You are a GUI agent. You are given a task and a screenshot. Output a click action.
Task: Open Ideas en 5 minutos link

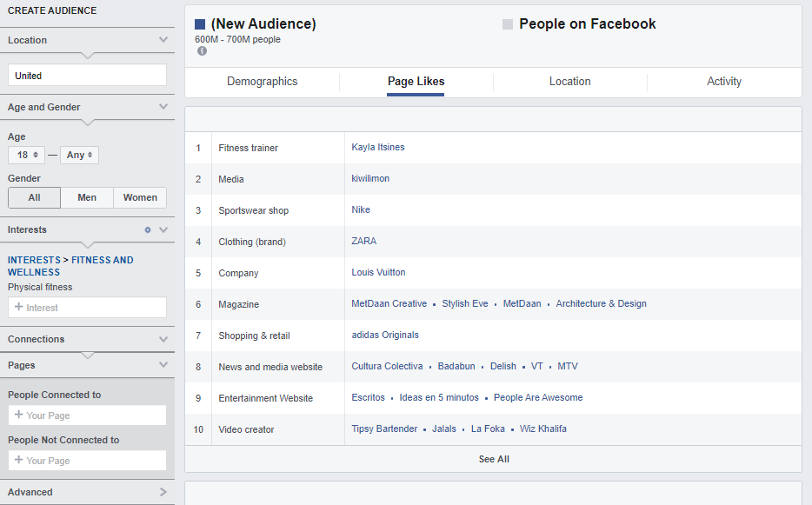coord(439,397)
